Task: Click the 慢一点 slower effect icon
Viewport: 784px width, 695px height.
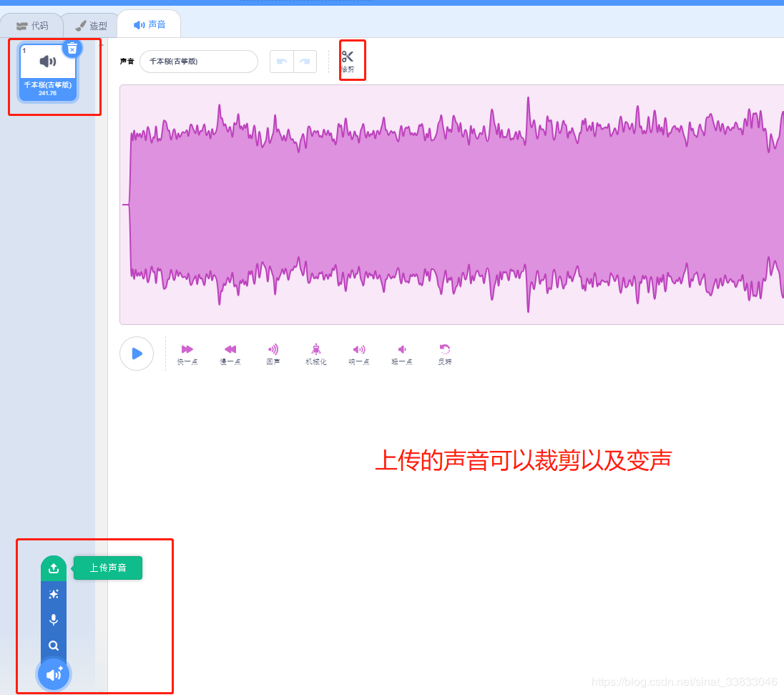Action: pos(230,351)
